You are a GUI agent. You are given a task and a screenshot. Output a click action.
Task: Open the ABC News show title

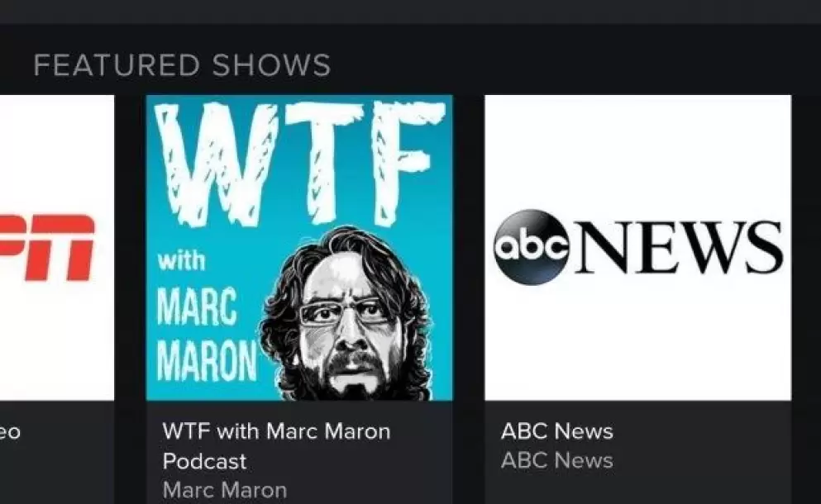[556, 431]
